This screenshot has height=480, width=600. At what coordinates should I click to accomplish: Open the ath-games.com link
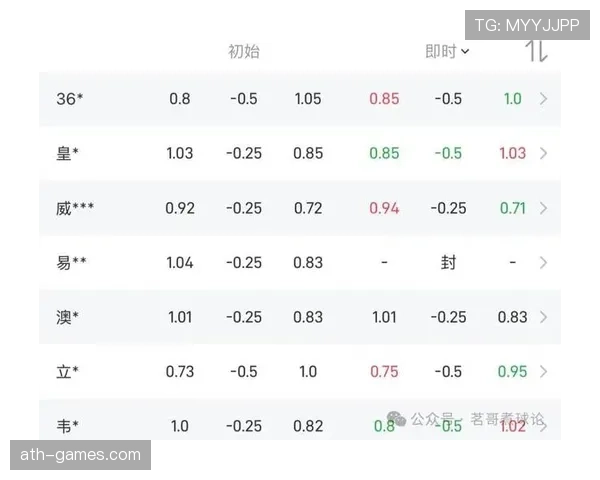pyautogui.click(x=80, y=455)
